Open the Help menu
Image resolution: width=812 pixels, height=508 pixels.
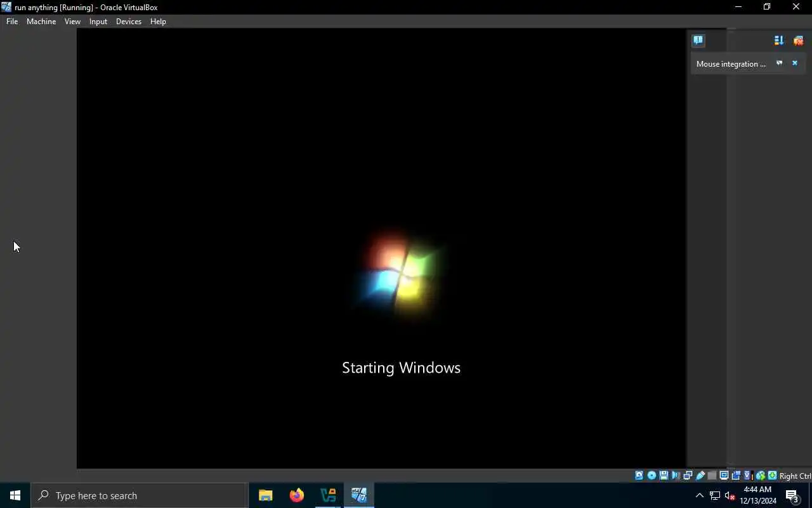158,22
